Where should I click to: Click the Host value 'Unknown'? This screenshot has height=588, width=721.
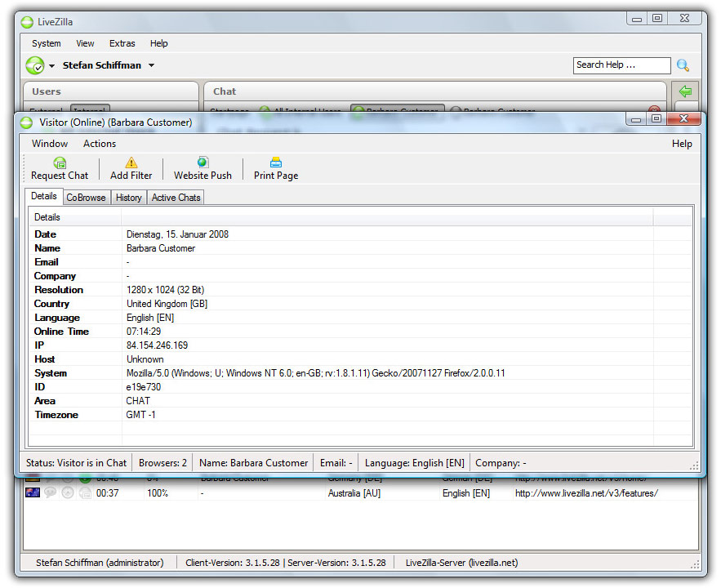[145, 359]
